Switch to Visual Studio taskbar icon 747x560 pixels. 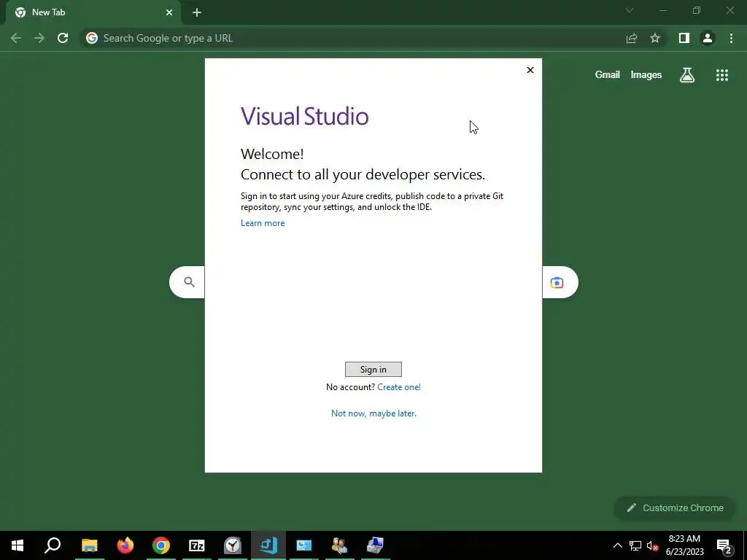(268, 545)
